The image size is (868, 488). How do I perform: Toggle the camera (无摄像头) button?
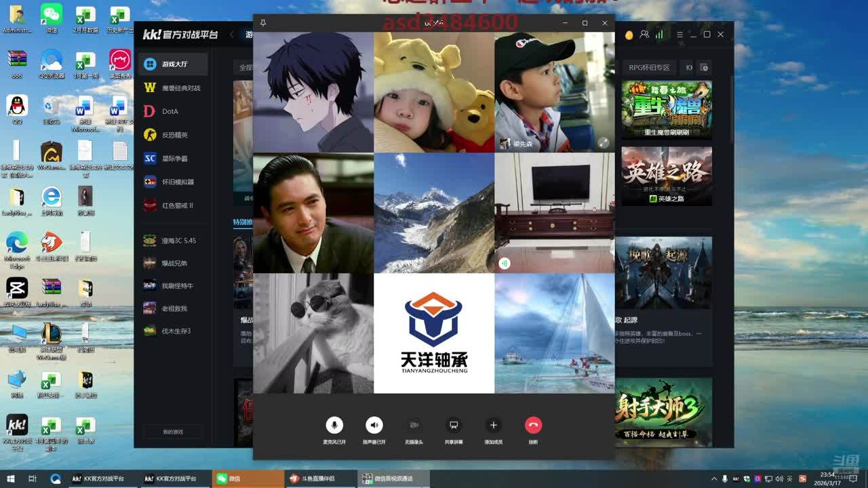coord(414,425)
